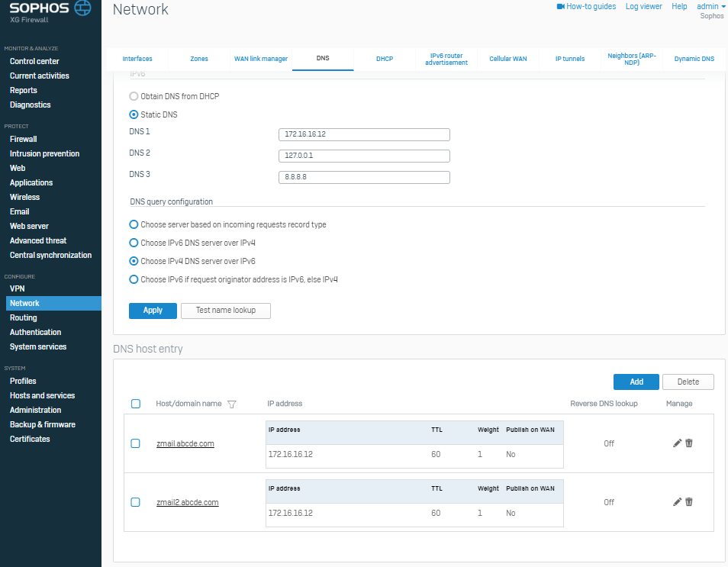Check the zmail.abcde.com row checkbox
This screenshot has width=728, height=567.
(x=136, y=443)
